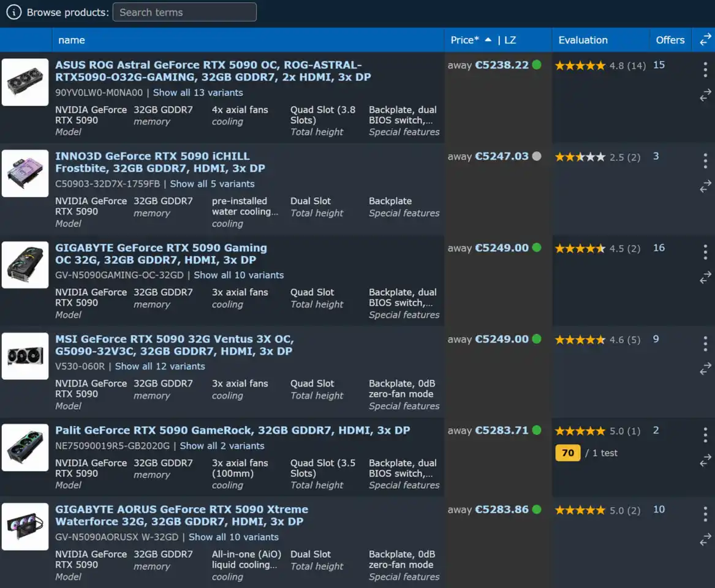
Task: Open the Palit GameRock thumbnail
Action: point(25,448)
